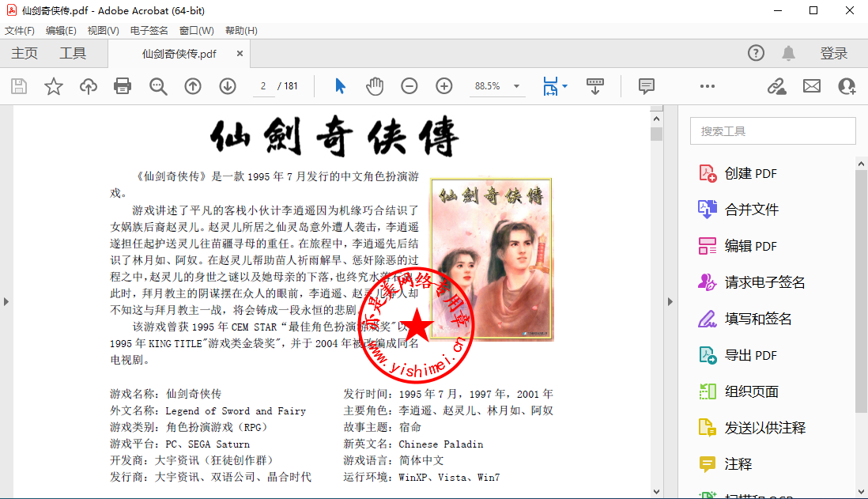Invite others to share icon
Image resolution: width=868 pixels, height=499 pixels.
click(847, 86)
